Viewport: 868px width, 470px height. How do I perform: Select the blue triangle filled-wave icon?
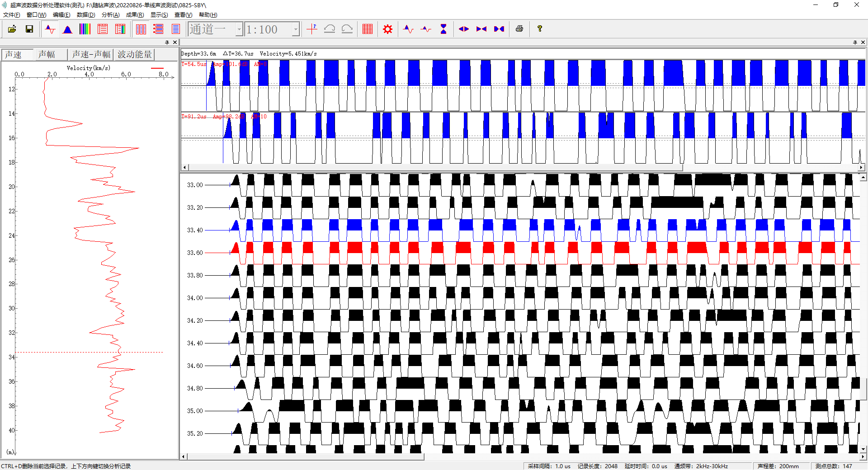[67, 29]
